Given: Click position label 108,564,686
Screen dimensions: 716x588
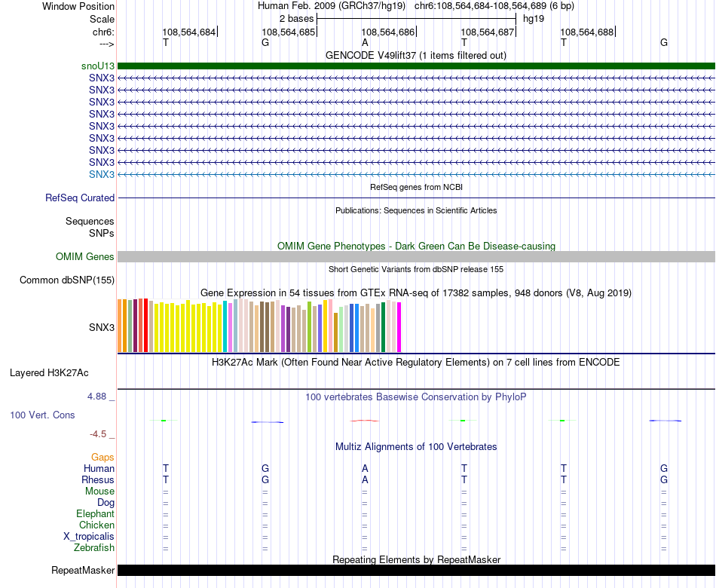Looking at the screenshot, I should click(x=387, y=32).
